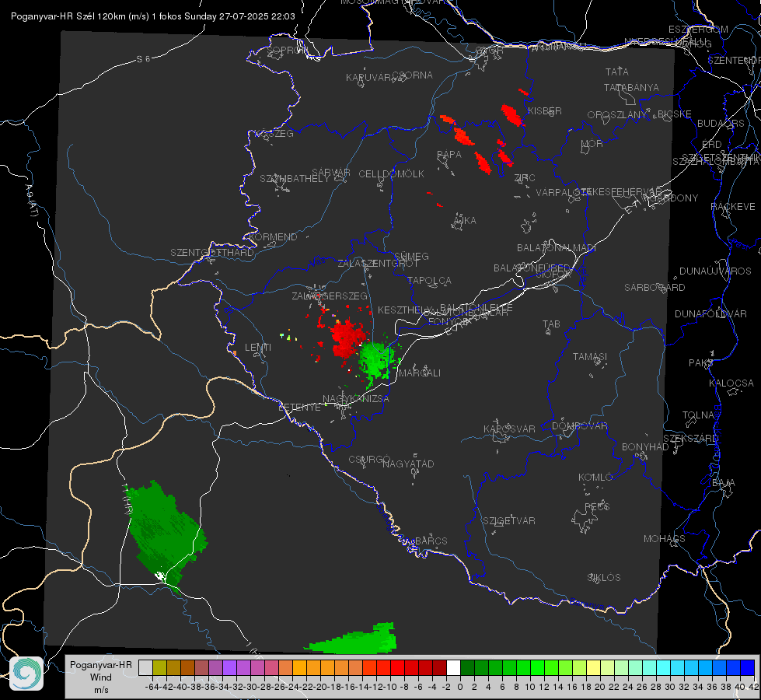Click the KAPOSVÁR city label

[509, 429]
